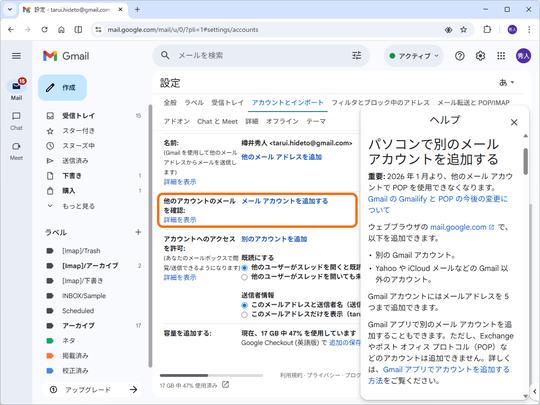Select このメールアドレスと送信者名 radio
Viewport: 540px width, 405px height.
click(244, 305)
